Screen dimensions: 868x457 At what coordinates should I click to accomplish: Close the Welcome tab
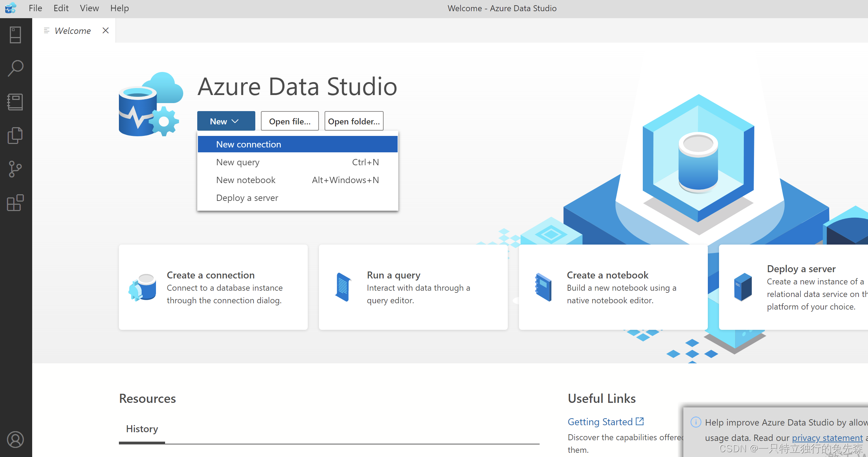tap(106, 31)
